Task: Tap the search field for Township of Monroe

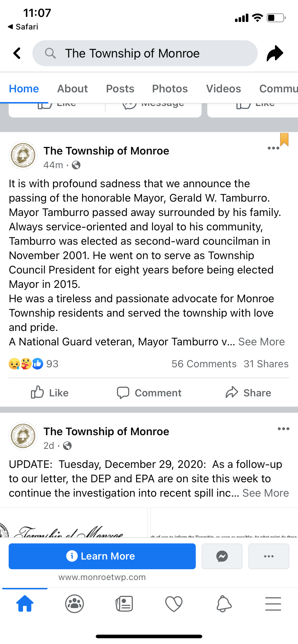Action: tap(145, 53)
